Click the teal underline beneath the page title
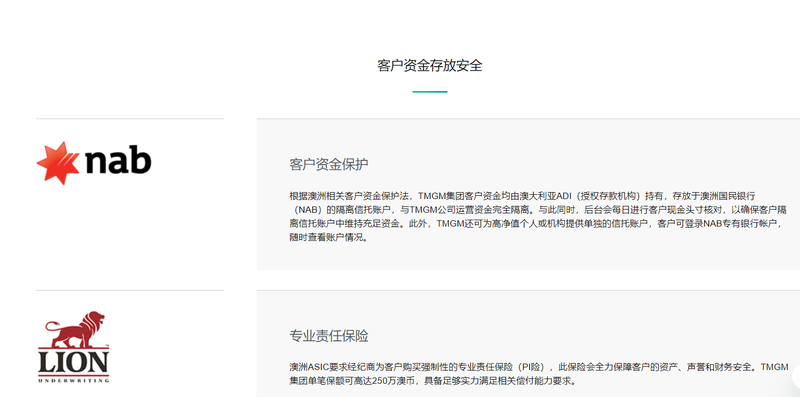800x397 pixels. [x=430, y=92]
